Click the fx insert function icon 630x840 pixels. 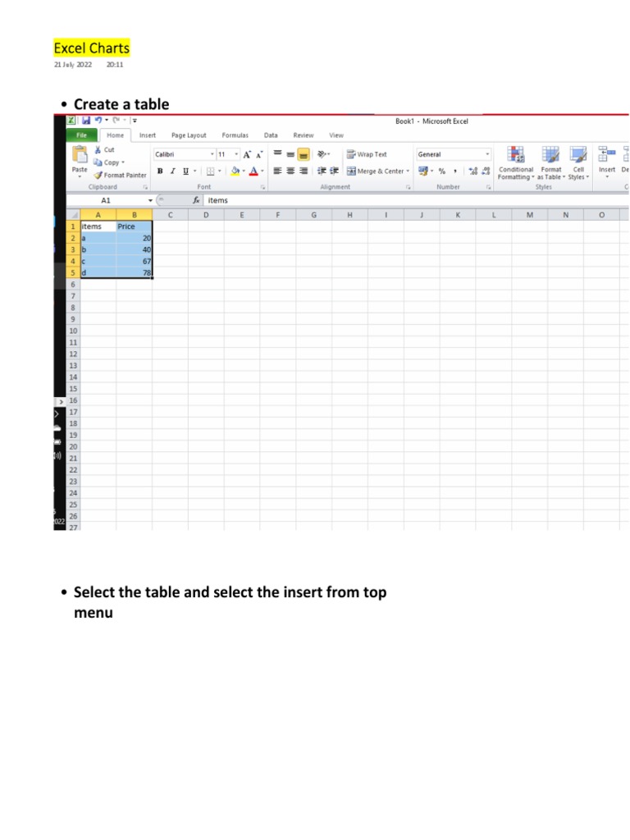click(x=196, y=200)
